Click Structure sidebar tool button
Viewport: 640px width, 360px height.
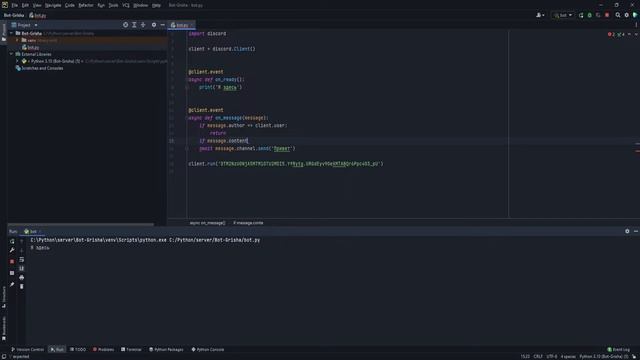coord(4,297)
